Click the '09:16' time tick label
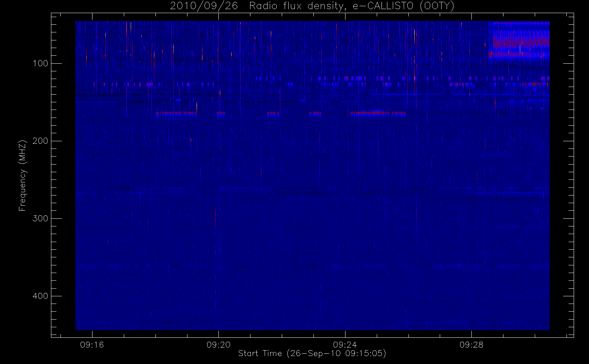 (x=92, y=345)
